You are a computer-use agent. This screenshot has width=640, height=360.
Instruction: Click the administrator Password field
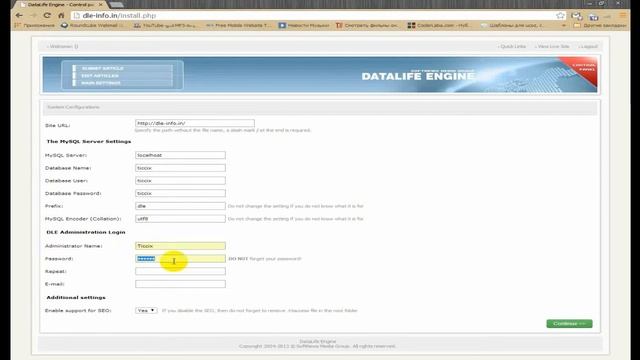[180, 258]
